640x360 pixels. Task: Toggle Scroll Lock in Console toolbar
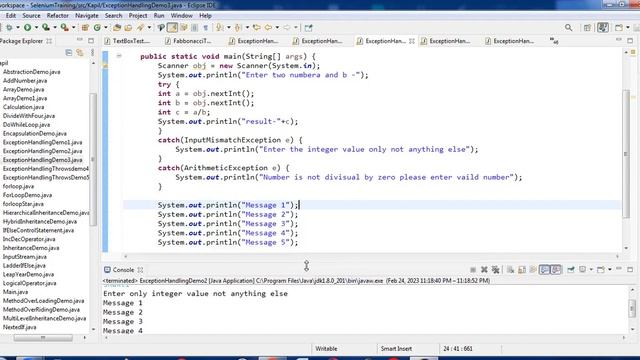(x=522, y=270)
